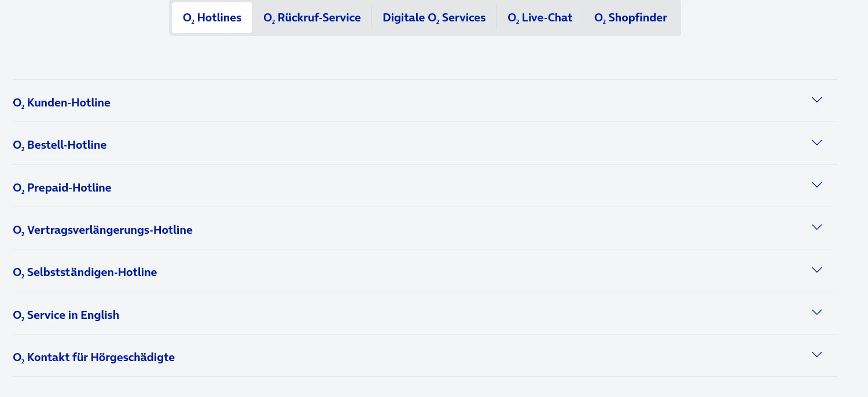The height and width of the screenshot is (397, 868).
Task: Select the O2 Hotlines tab
Action: tap(212, 18)
